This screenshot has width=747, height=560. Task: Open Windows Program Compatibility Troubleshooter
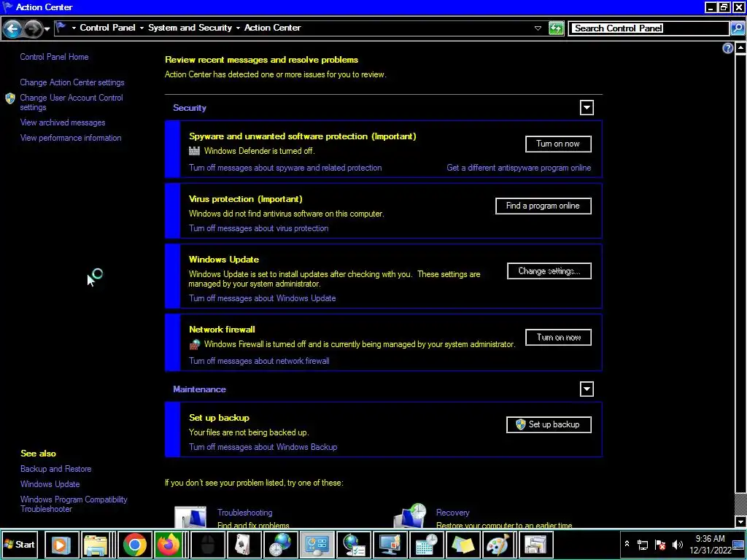tap(74, 505)
